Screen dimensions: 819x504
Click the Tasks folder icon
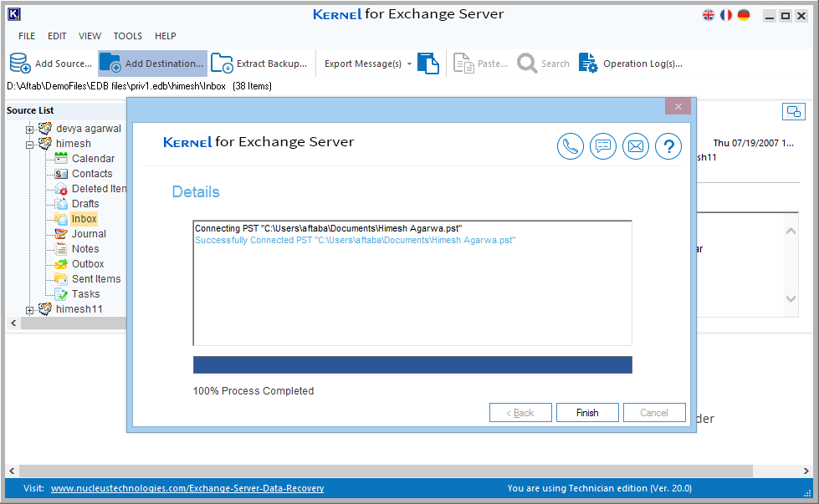point(61,294)
